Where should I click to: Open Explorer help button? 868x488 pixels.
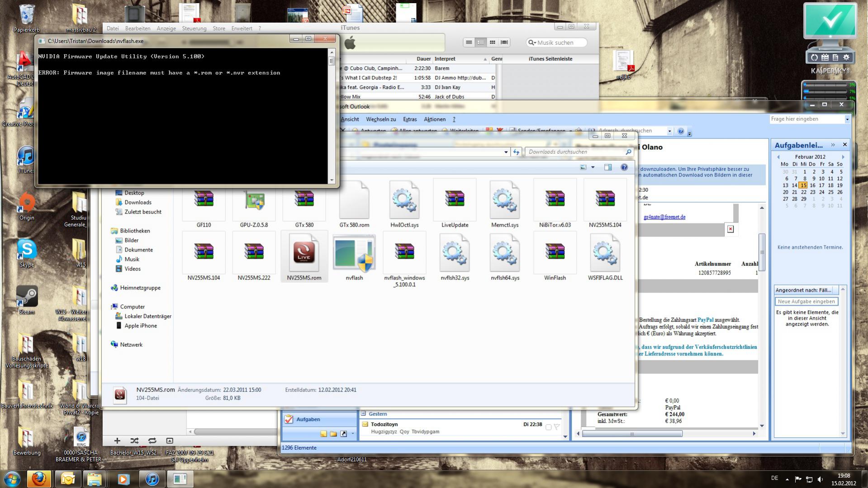tap(624, 167)
